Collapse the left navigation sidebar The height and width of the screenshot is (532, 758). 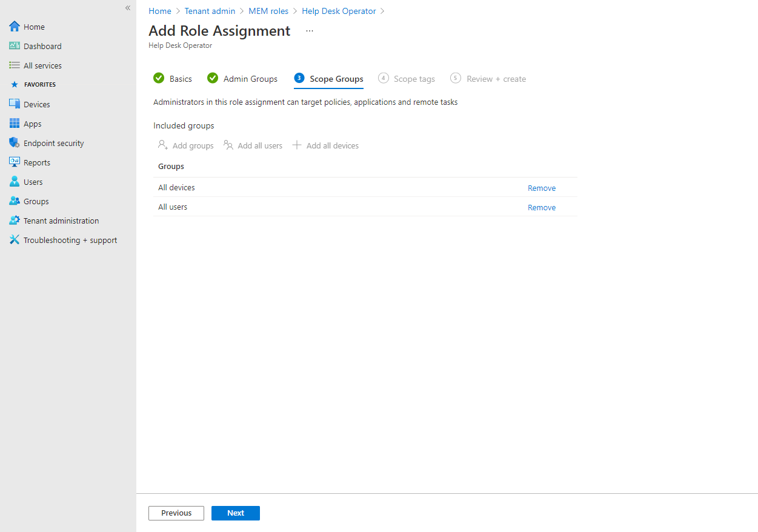tap(127, 8)
